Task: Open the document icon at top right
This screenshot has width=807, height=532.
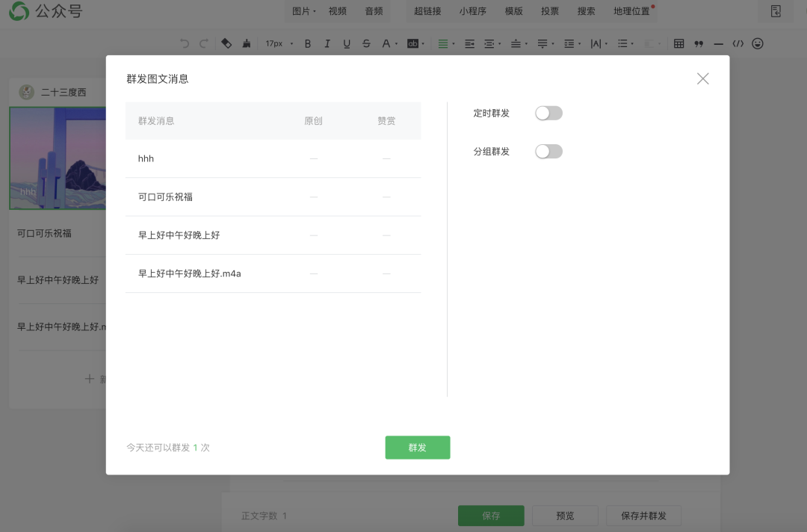Action: 776,11
